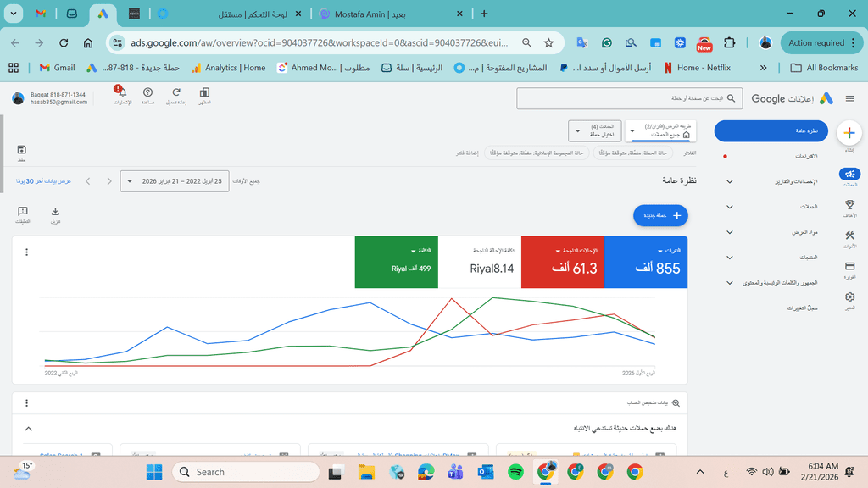Open the Goals (الأهداف) trophy icon
The image size is (868, 488).
pyautogui.click(x=849, y=208)
